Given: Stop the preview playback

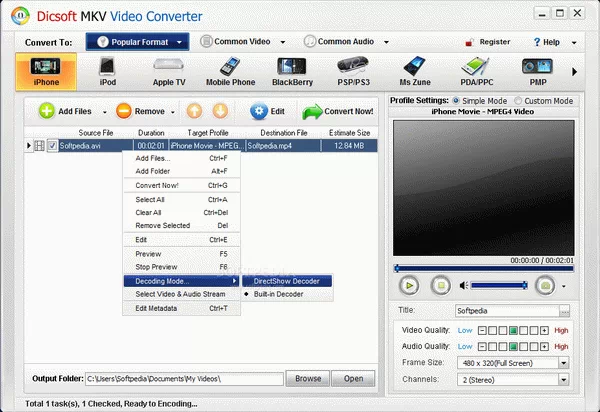Looking at the screenshot, I should (441, 286).
